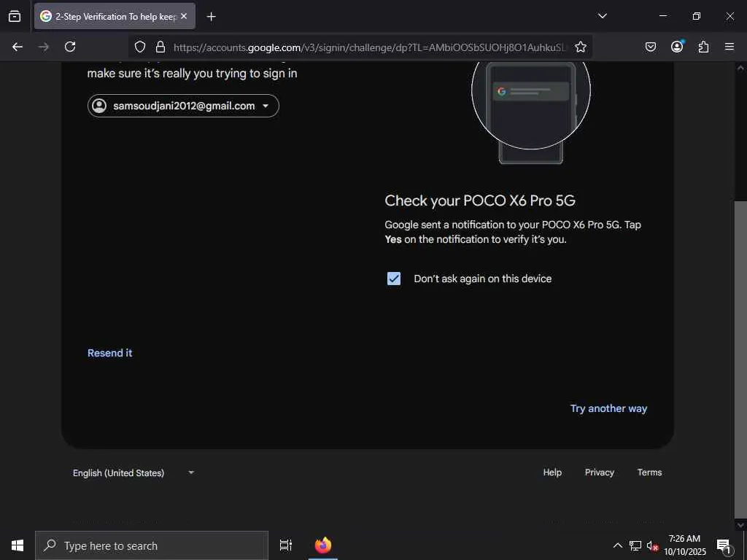The image size is (747, 560).
Task: Expand the samsoudjani2012@gmail.com account switcher
Action: pyautogui.click(x=183, y=106)
